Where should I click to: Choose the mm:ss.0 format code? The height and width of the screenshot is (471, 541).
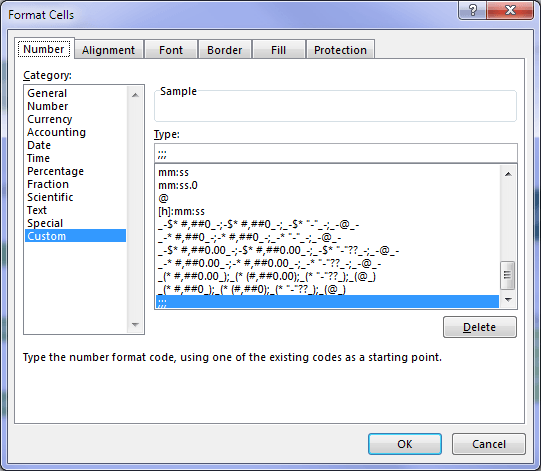point(178,185)
